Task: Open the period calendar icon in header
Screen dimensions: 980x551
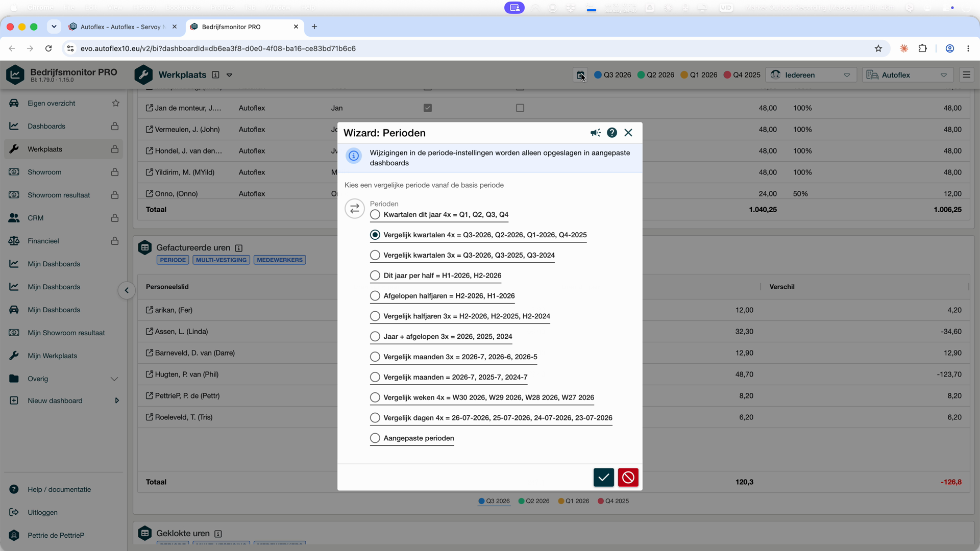Action: coord(580,75)
